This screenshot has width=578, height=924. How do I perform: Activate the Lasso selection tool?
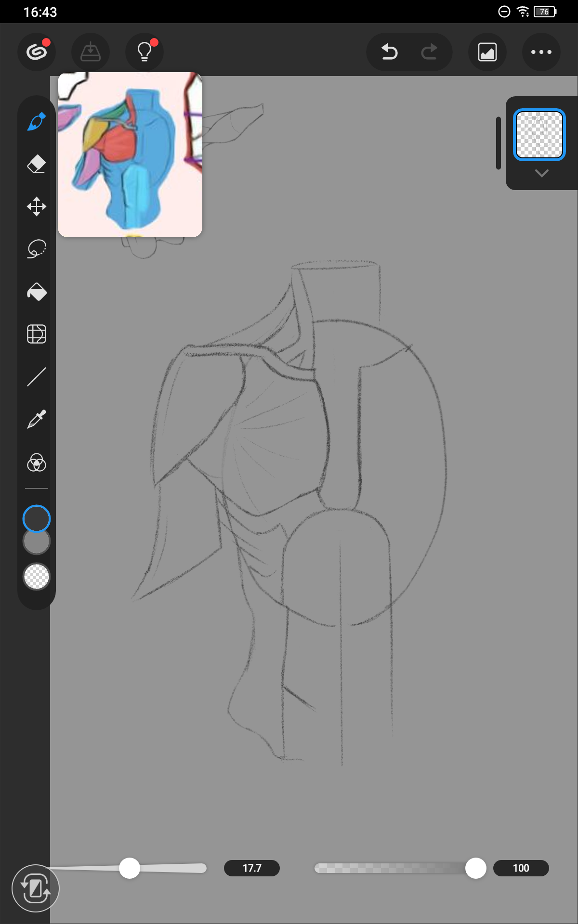[x=37, y=249]
